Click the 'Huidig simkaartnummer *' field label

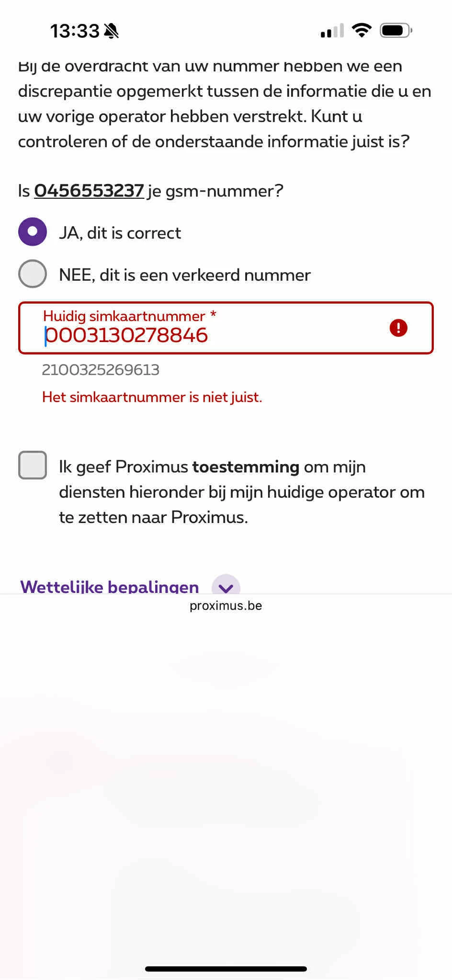pyautogui.click(x=130, y=316)
